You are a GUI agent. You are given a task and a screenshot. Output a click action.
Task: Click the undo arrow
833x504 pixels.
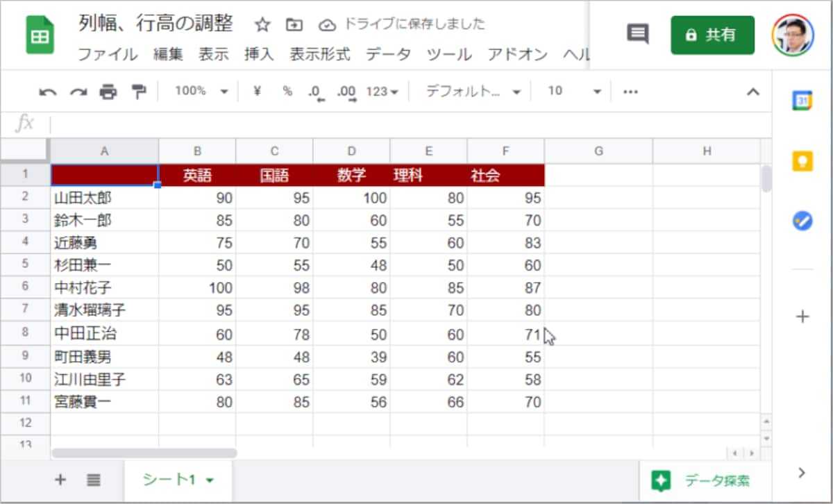coord(47,92)
